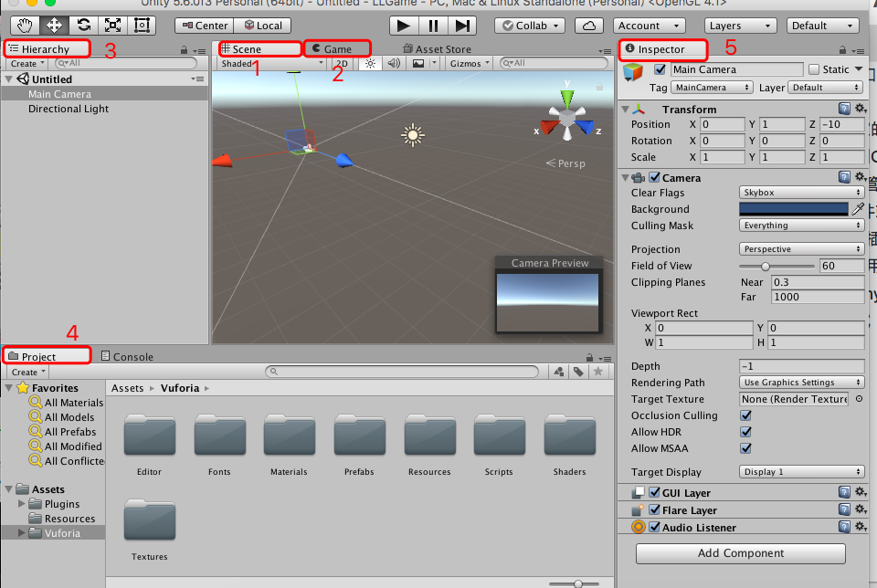This screenshot has height=588, width=877.
Task: Toggle Main Camera active checkbox
Action: pyautogui.click(x=660, y=69)
